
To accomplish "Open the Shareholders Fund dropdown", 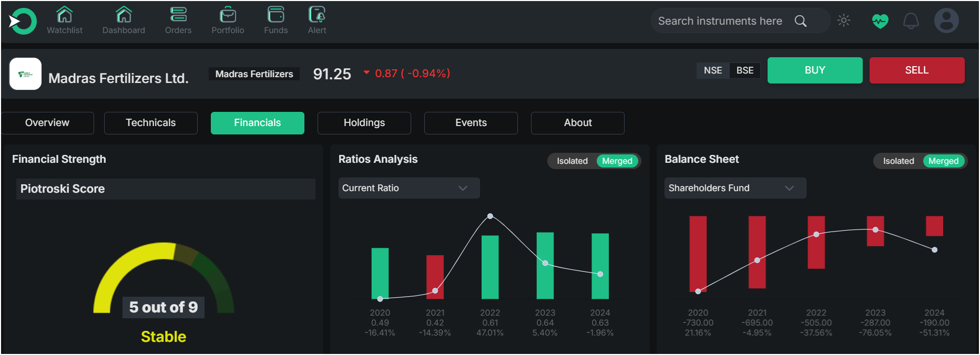I will (735, 188).
